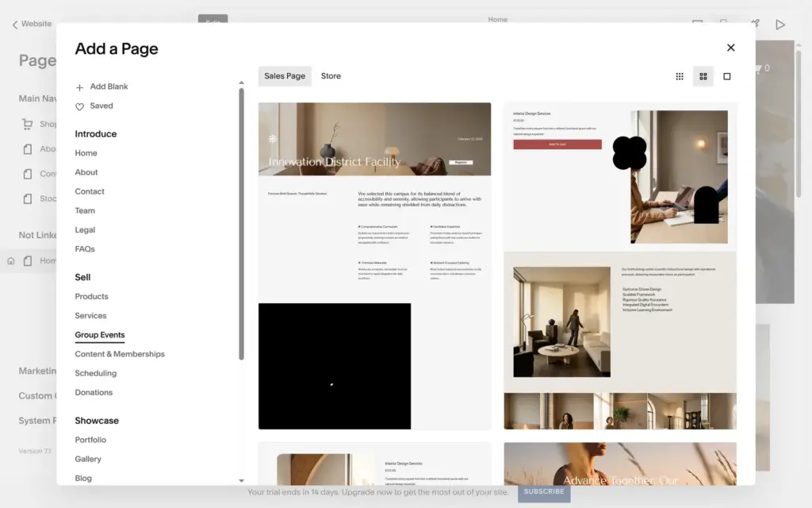Screen dimensions: 812x508
Task: Click the play arrow icon in top bar
Action: (x=780, y=25)
